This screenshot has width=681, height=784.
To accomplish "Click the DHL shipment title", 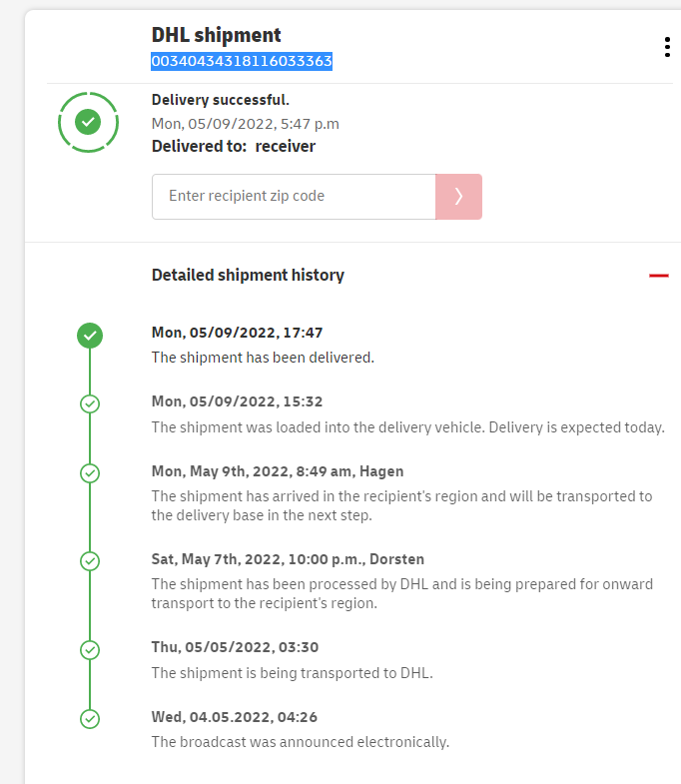I will (216, 36).
